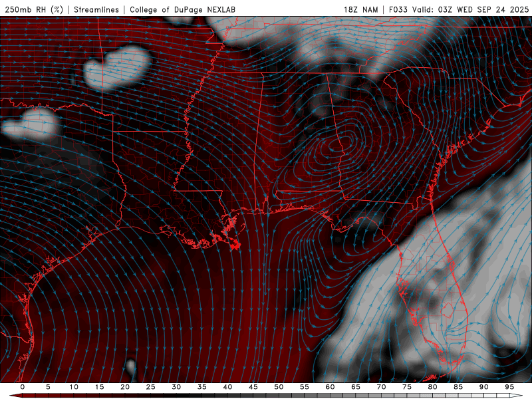Click the '40' tick label on color bar
The width and height of the screenshot is (532, 399).
227,387
